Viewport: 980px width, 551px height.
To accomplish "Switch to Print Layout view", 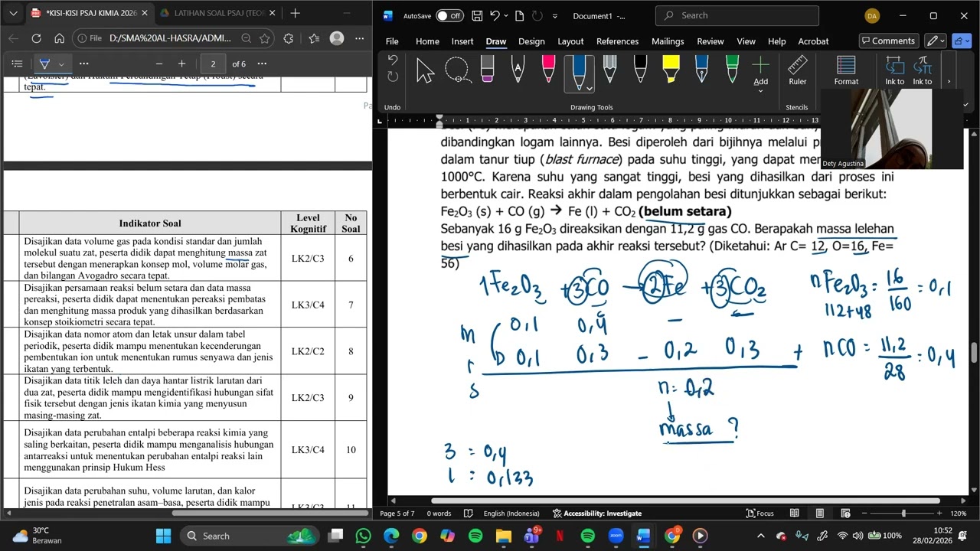I will click(x=820, y=514).
